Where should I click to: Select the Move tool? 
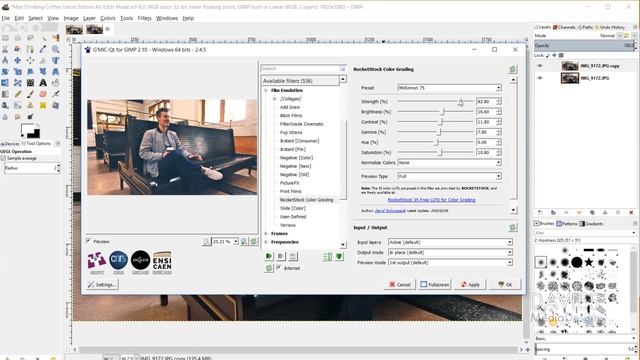pos(18,60)
